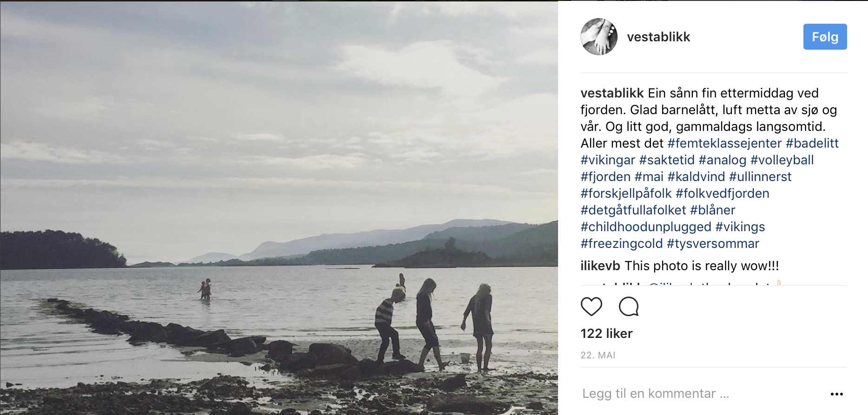Open the #folkvedfjorden hashtag
Screen dimensions: 868x415
[x=722, y=194]
